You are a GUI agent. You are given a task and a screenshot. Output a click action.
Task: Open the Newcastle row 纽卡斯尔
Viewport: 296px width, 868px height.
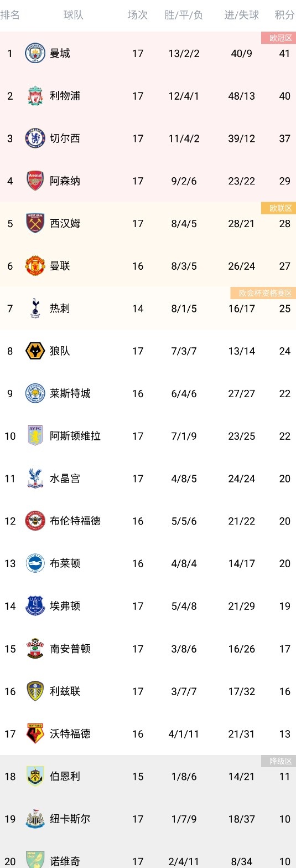[148, 819]
